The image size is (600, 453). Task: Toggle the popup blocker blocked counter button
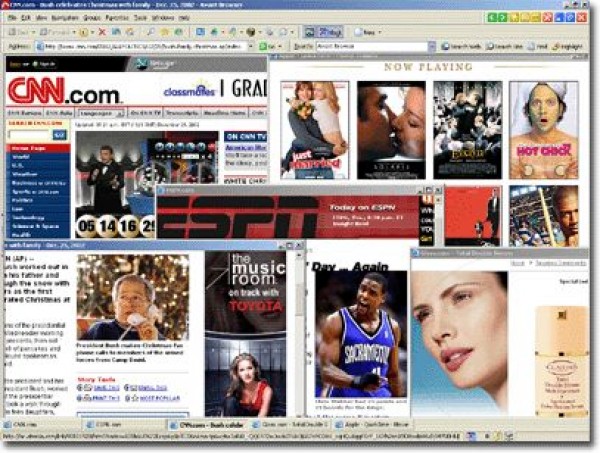(323, 32)
